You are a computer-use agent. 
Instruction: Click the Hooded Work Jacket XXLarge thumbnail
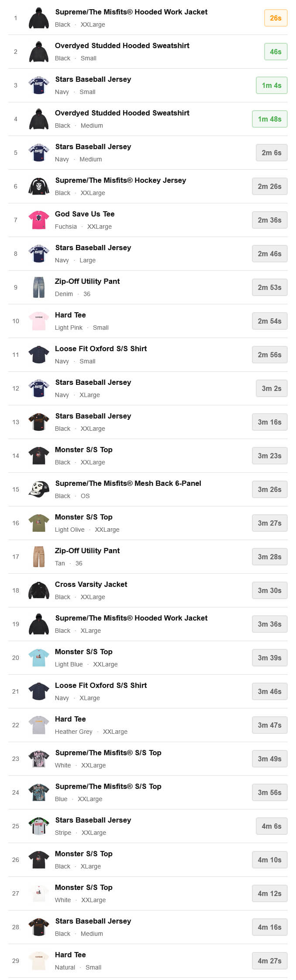(x=39, y=18)
